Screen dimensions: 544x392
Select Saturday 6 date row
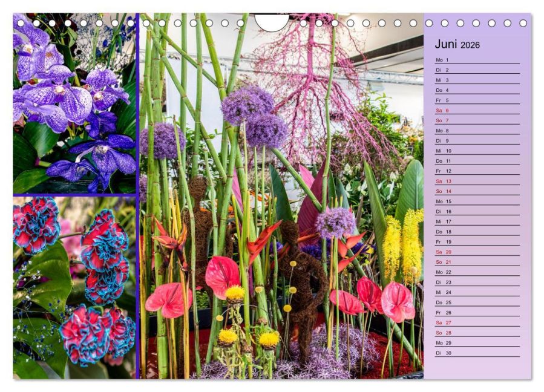coord(477,111)
